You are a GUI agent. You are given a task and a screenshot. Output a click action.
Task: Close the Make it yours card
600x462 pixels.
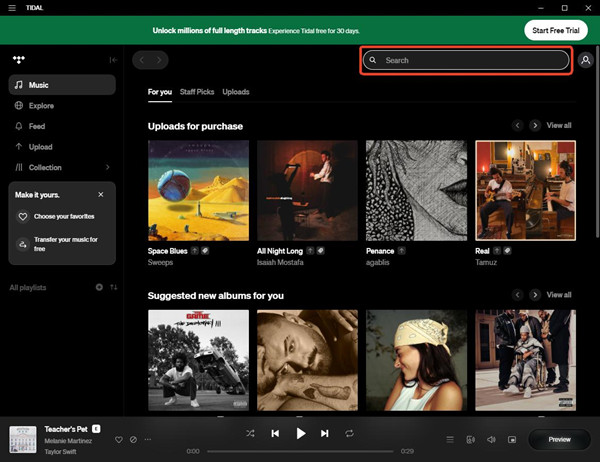click(x=101, y=194)
